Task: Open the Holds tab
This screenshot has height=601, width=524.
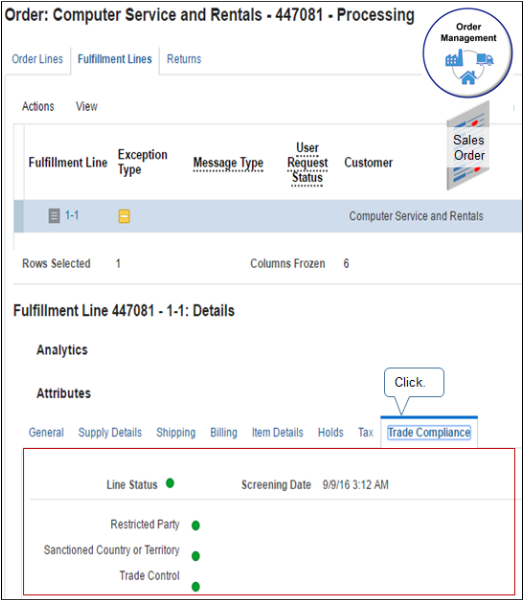Action: tap(331, 433)
